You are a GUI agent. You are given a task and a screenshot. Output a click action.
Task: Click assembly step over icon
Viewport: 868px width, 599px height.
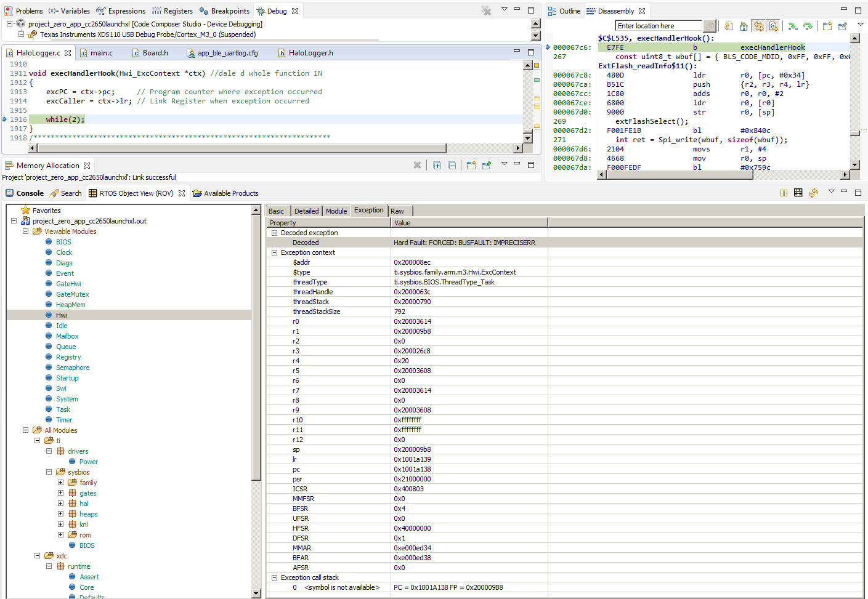[808, 26]
